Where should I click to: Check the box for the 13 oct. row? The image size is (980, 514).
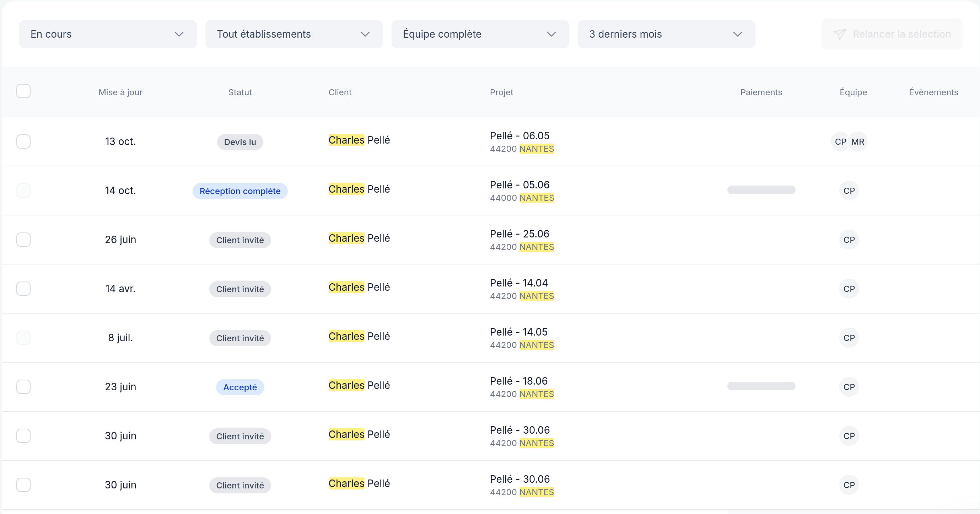(x=23, y=141)
